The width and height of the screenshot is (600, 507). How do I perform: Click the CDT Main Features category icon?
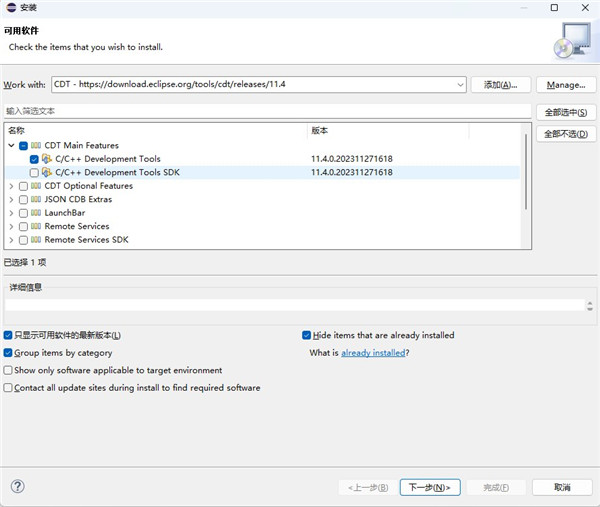[36, 146]
